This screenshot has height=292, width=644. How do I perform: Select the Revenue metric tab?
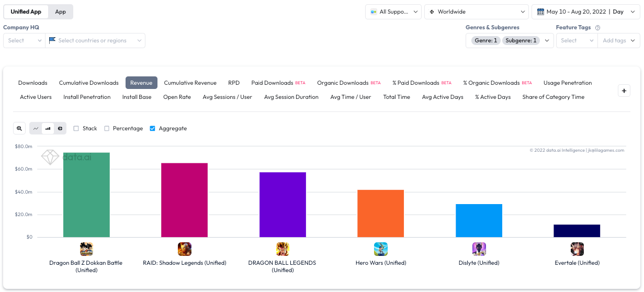141,83
